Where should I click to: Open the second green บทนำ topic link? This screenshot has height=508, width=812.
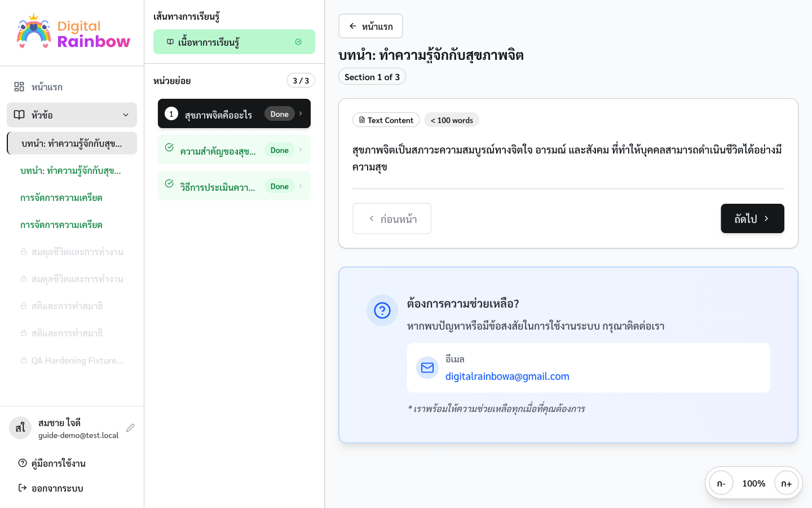point(70,170)
